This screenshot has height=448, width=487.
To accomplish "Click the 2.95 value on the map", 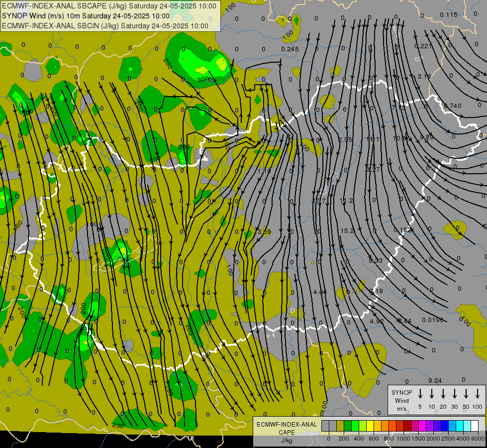I will (x=345, y=139).
